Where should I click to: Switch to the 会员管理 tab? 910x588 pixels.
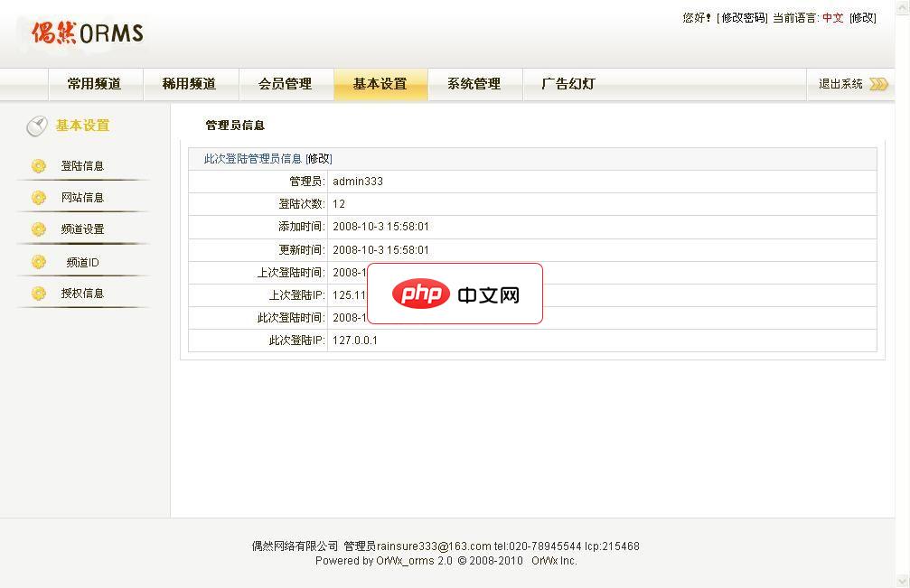[285, 84]
